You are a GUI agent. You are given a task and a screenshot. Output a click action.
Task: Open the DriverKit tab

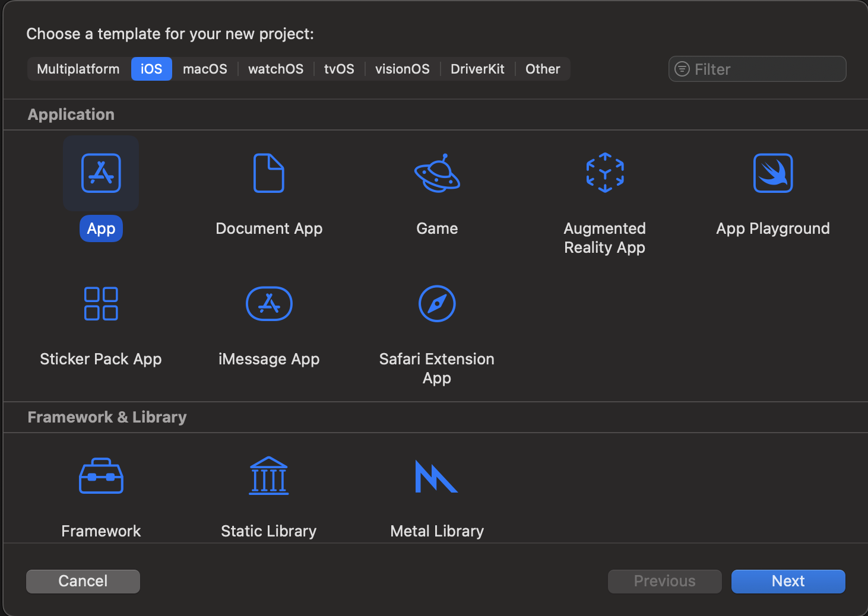tap(477, 69)
